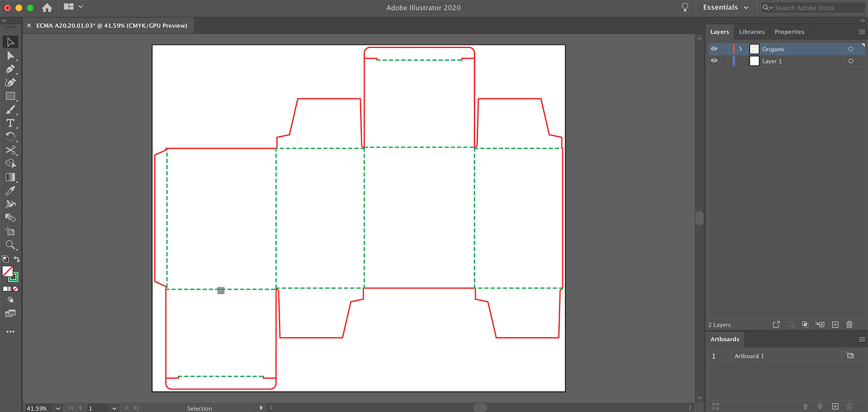Image resolution: width=868 pixels, height=412 pixels.
Task: Click the Create New Layer icon
Action: tap(835, 325)
